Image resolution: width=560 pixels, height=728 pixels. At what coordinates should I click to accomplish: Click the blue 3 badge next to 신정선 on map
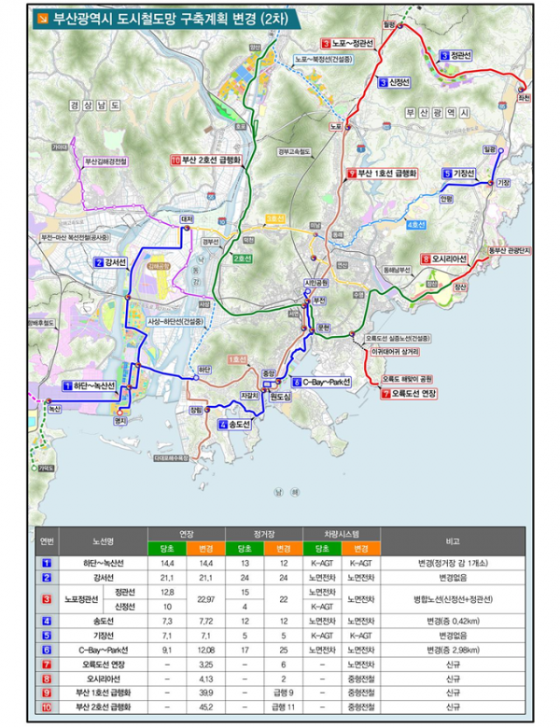point(383,83)
